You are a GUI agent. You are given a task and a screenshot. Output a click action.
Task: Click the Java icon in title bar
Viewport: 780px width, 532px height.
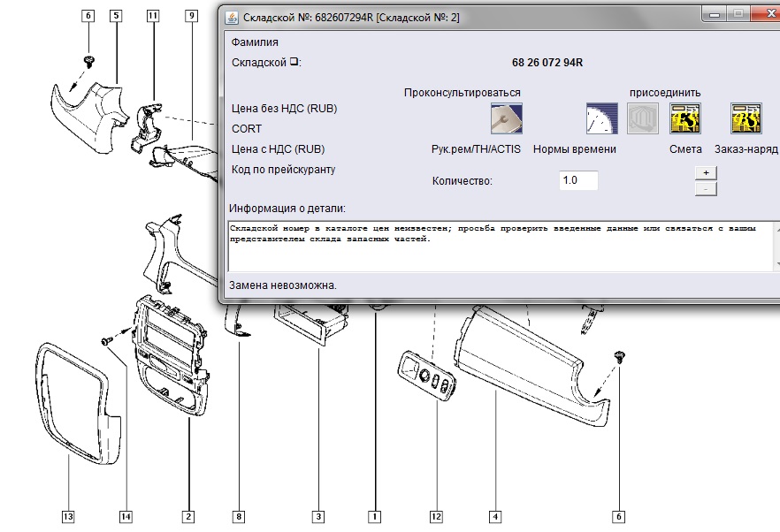point(232,18)
